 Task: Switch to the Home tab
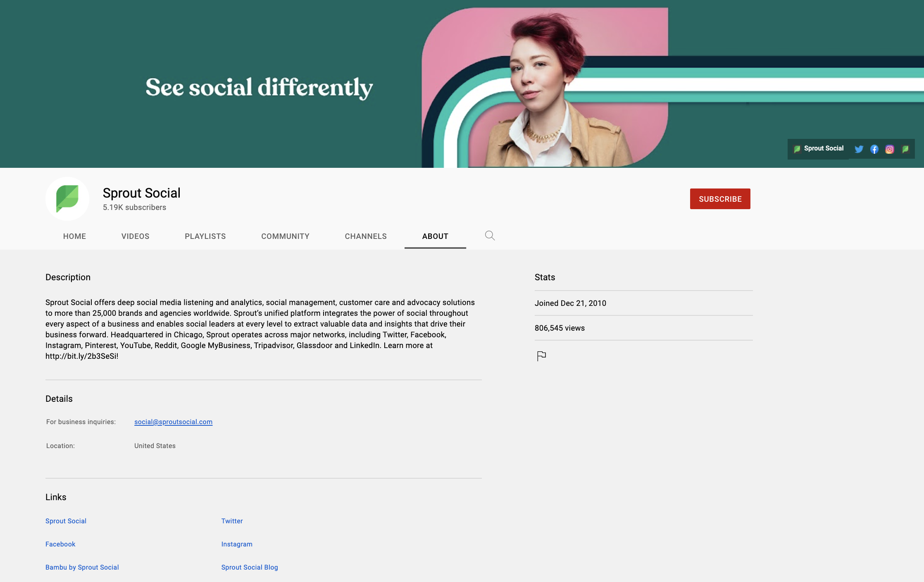[x=74, y=236]
